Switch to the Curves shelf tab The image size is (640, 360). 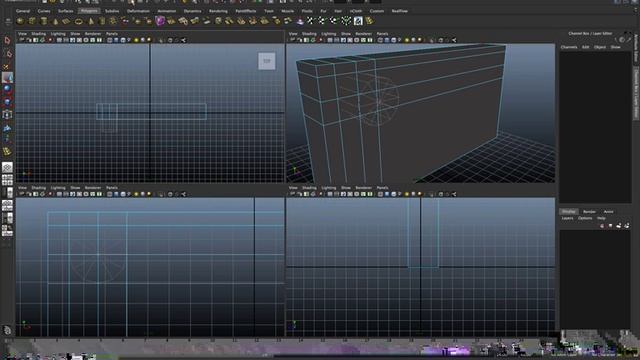tap(44, 11)
